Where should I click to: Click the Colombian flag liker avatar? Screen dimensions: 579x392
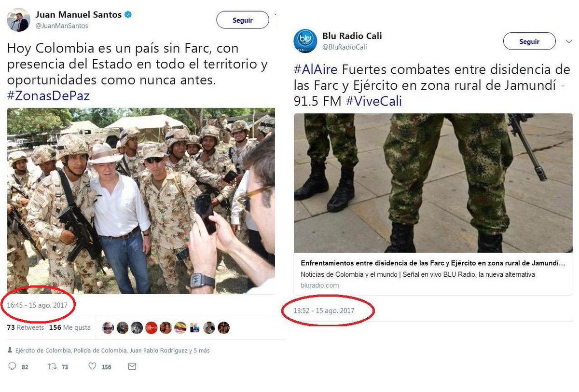click(x=180, y=328)
